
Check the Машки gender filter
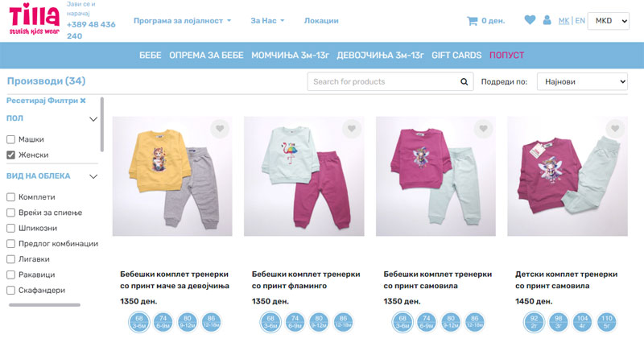point(10,139)
